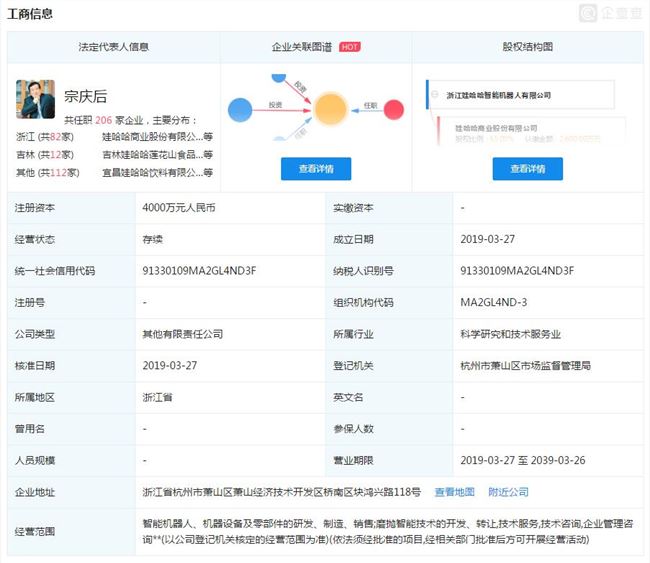
Task: Click region value 浙江省
Action: pyautogui.click(x=158, y=397)
